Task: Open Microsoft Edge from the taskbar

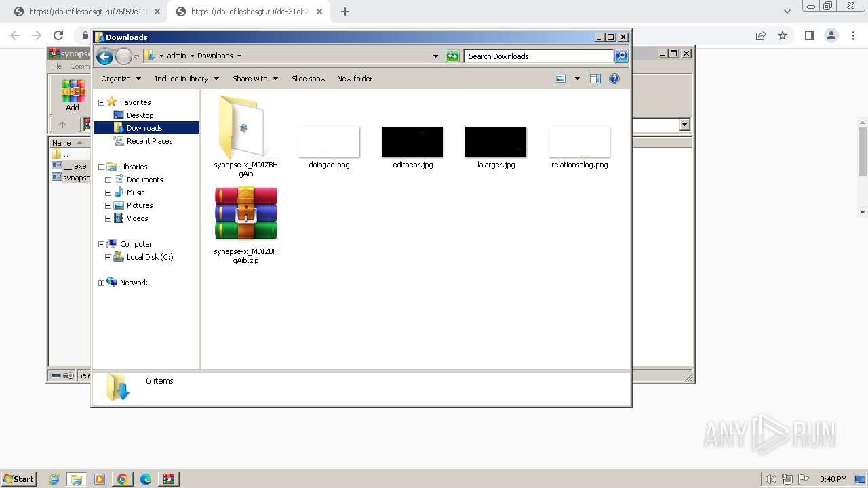Action: [146, 479]
